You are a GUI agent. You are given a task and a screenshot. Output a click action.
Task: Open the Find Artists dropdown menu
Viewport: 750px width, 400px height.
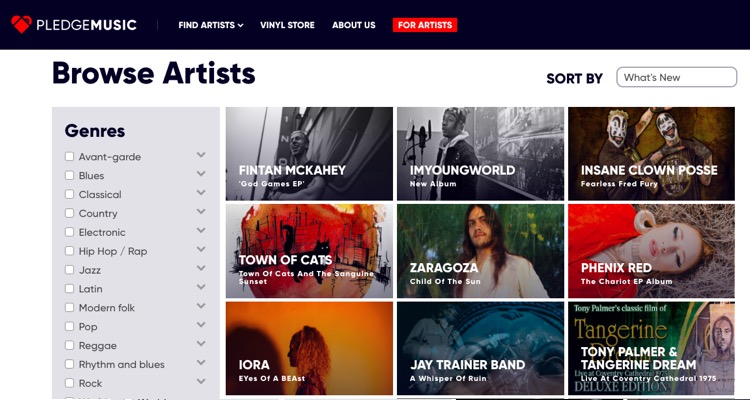point(211,25)
